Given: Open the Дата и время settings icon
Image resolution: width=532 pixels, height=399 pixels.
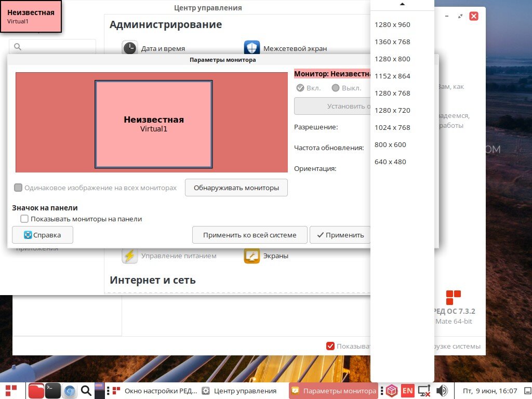Looking at the screenshot, I should point(130,48).
